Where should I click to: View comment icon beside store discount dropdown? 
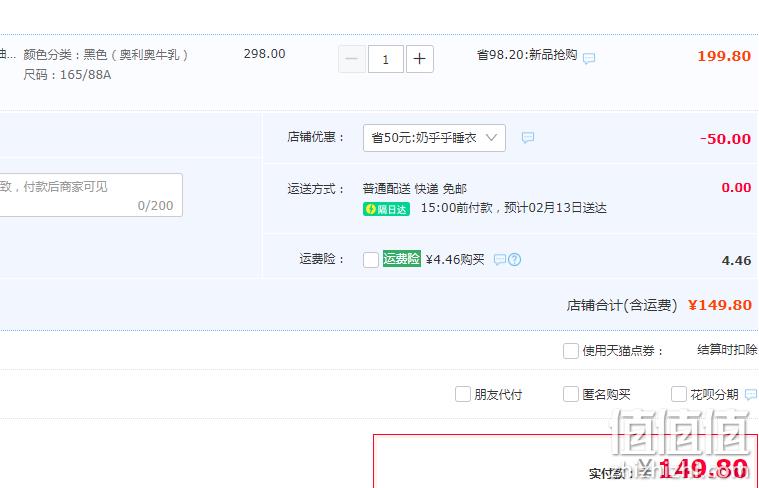[528, 137]
